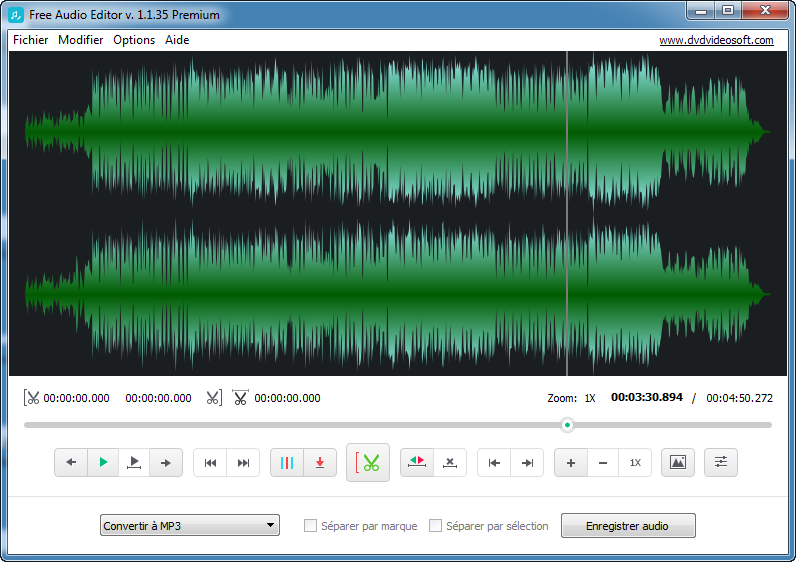
Task: Jump to the previous marker (rewind icon)
Action: [210, 462]
